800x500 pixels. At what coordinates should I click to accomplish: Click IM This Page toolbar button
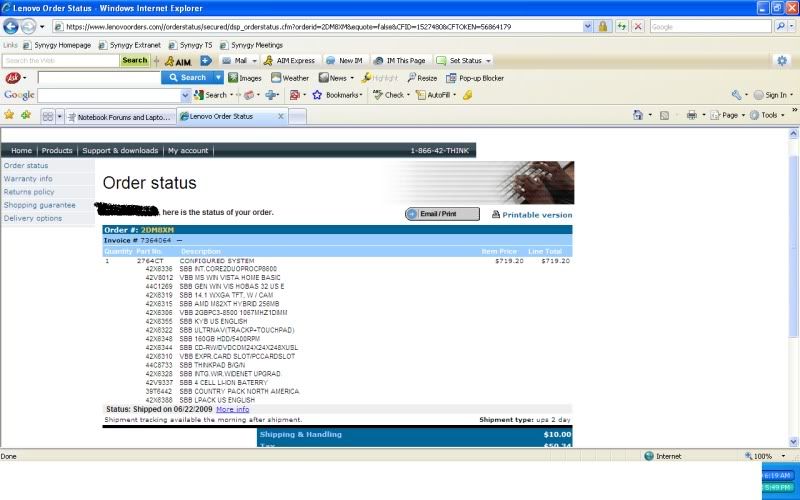[399, 61]
